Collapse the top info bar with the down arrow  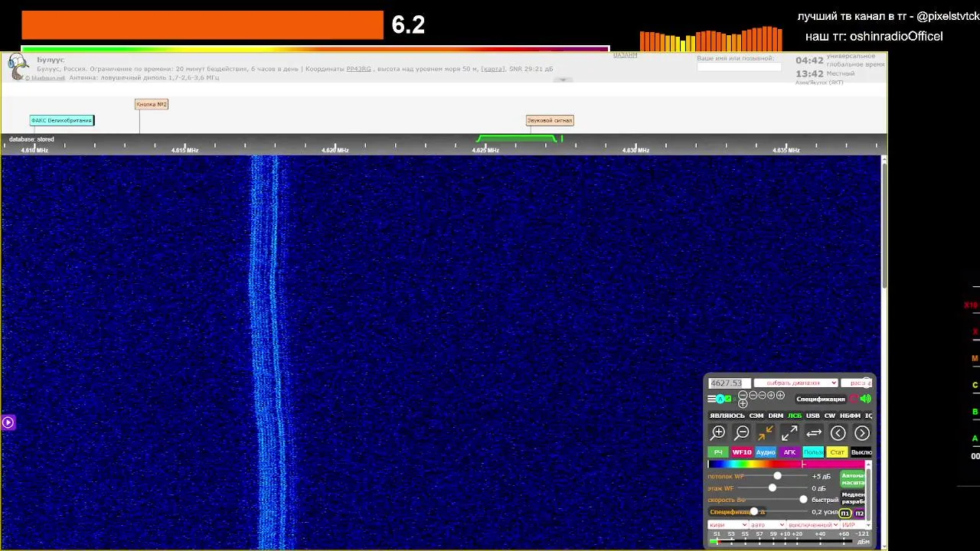pos(563,80)
